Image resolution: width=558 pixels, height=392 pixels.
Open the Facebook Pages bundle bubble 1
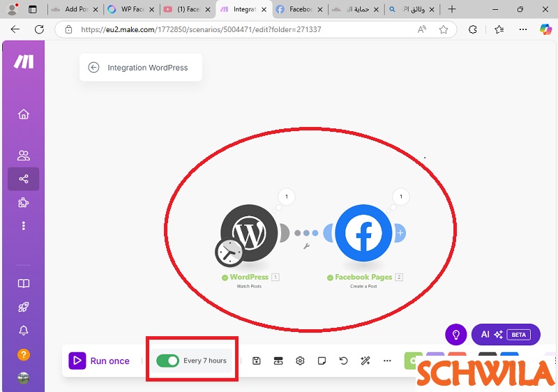(x=401, y=197)
